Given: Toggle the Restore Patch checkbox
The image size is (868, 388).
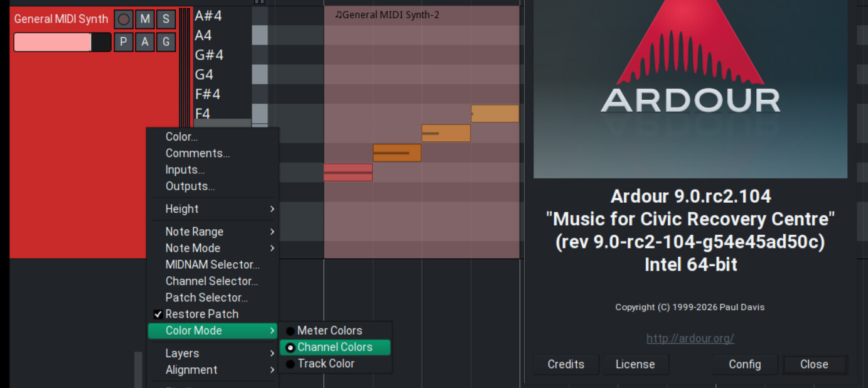Looking at the screenshot, I should point(158,314).
